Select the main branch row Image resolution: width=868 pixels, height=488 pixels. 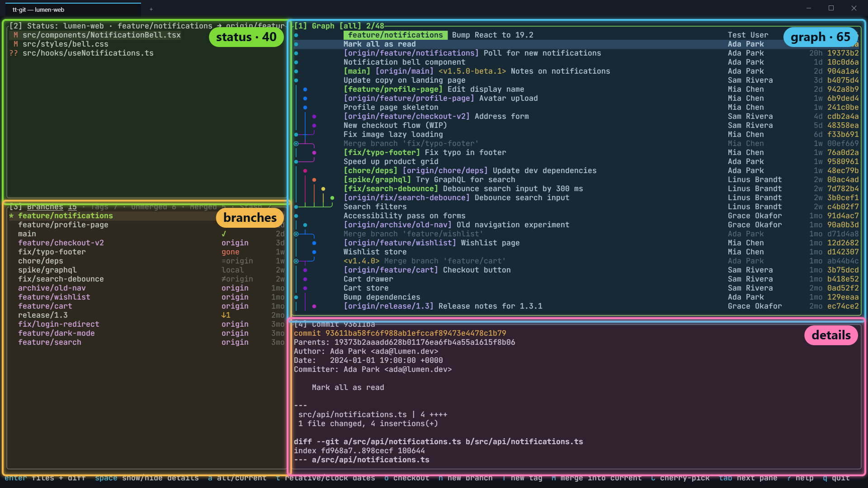pos(147,234)
